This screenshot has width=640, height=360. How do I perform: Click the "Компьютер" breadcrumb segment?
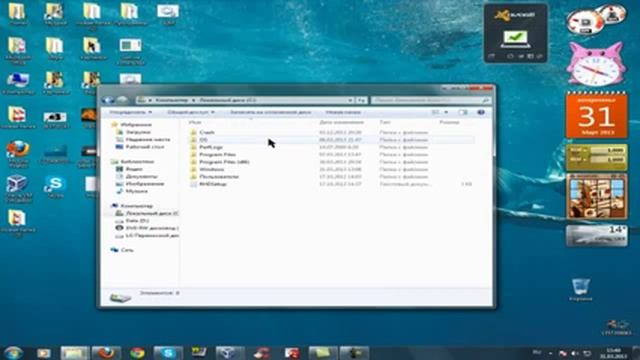point(172,100)
